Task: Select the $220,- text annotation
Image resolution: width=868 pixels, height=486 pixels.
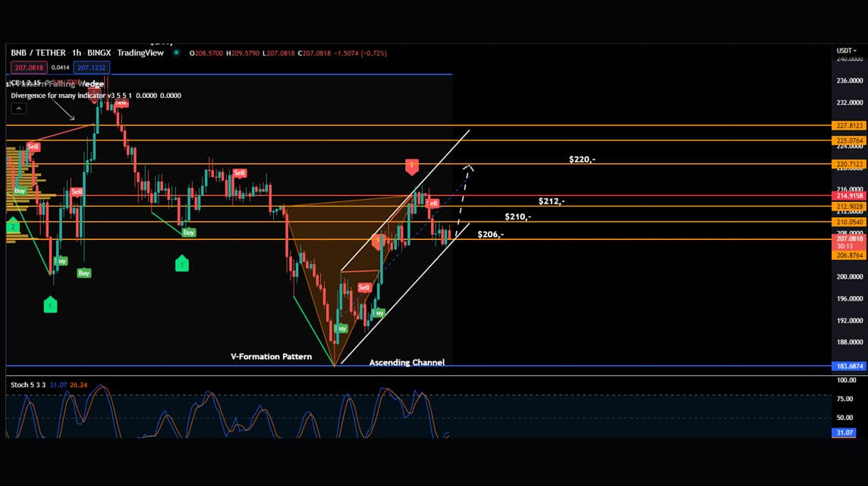Action: click(583, 159)
